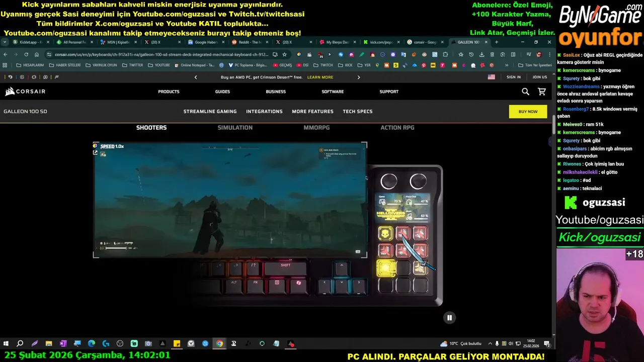Jump to INTEGRATIONS section
The width and height of the screenshot is (644, 362).
[x=264, y=112]
